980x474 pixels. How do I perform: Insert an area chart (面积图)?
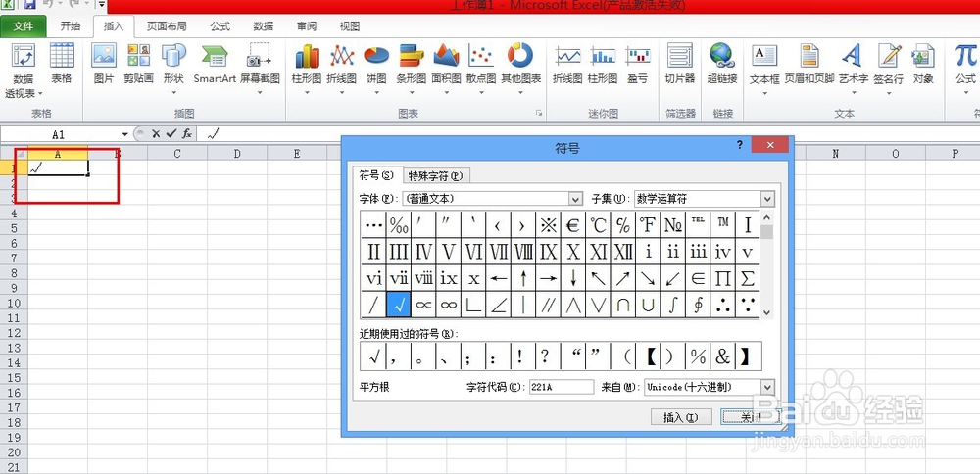(446, 69)
